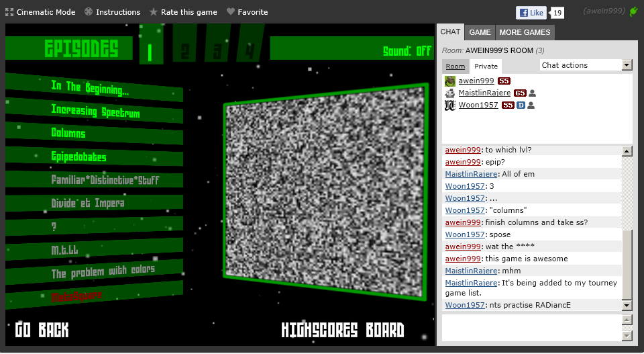
Task: Click Woon1957's level 55 badge
Action: (x=508, y=105)
